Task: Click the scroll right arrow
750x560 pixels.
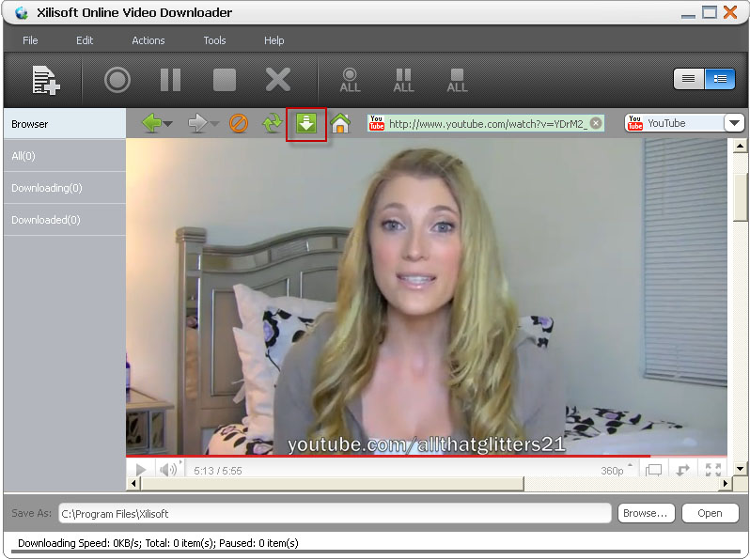Action: [726, 484]
